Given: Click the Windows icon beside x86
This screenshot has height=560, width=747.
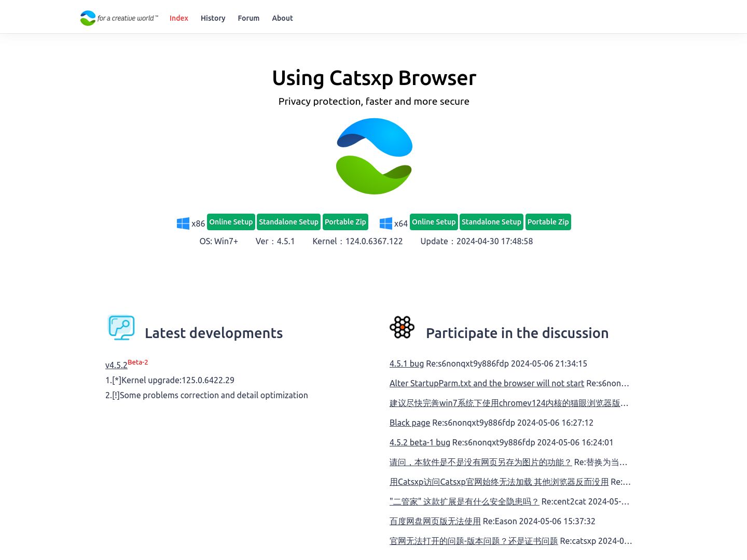Looking at the screenshot, I should (183, 223).
